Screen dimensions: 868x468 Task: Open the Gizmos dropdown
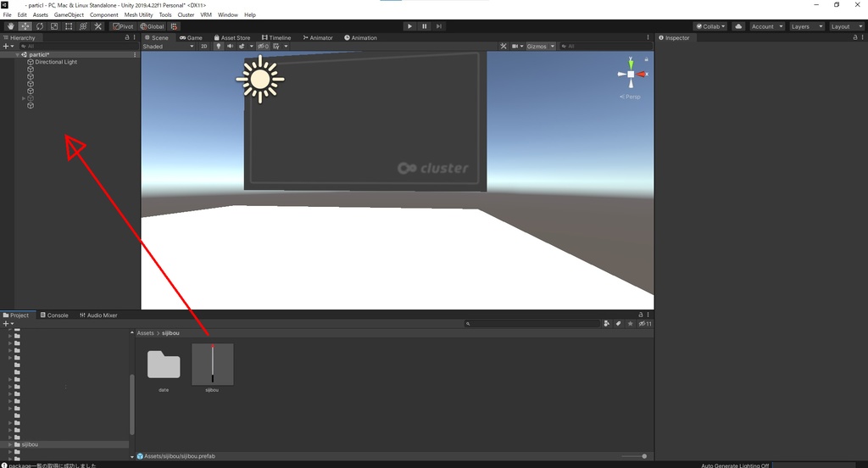(x=540, y=47)
